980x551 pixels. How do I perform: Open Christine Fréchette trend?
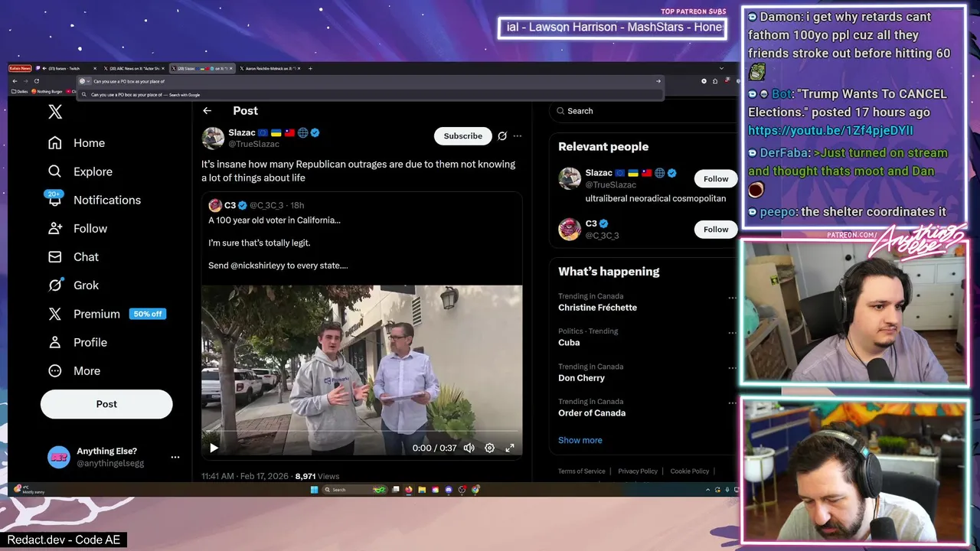coord(597,308)
